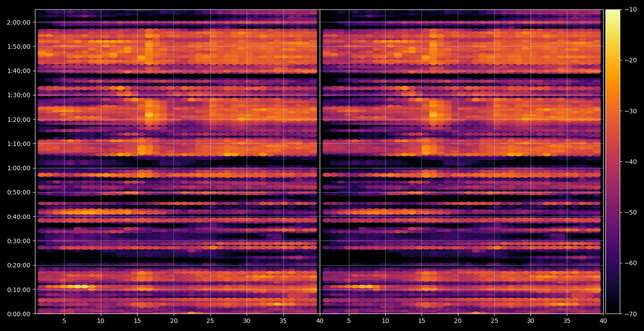
Task: Click x-axis label 35 under right plot
Action: (x=567, y=321)
